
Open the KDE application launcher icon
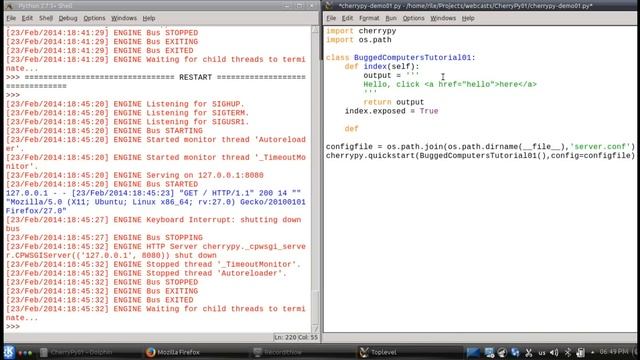pos(9,352)
